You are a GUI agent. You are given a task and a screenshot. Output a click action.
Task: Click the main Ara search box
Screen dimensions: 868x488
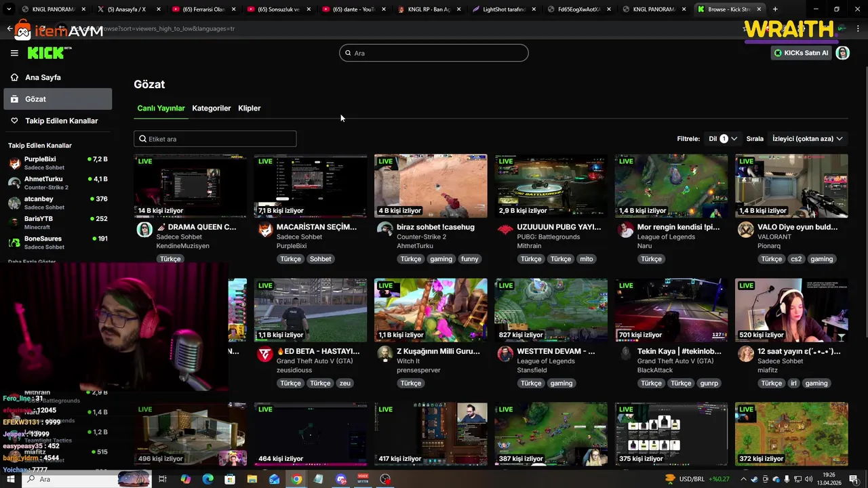coord(434,53)
